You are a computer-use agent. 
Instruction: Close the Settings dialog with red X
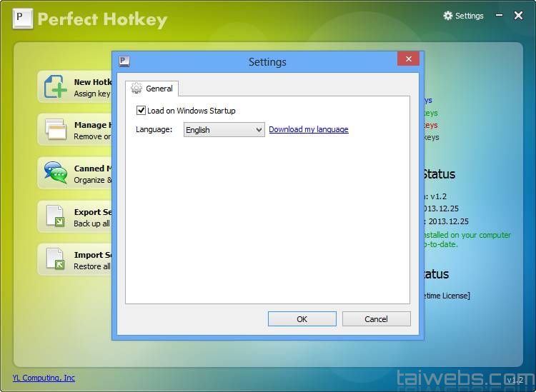coord(408,60)
